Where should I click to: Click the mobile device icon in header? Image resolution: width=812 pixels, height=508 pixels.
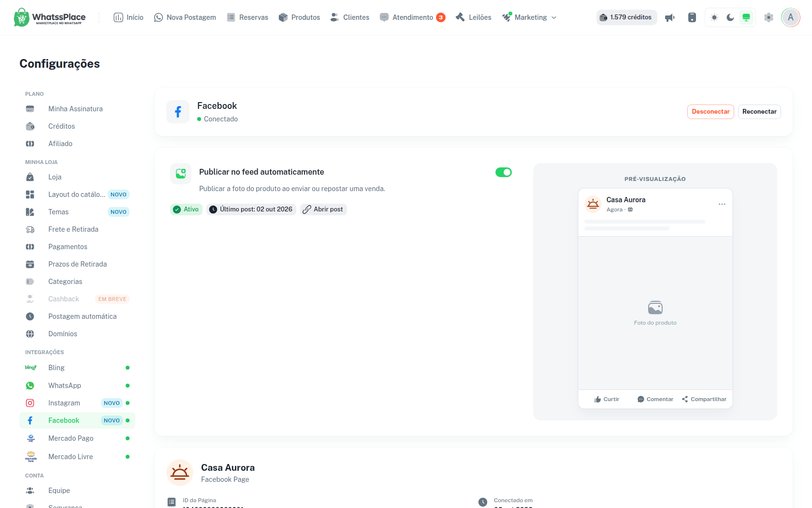coord(692,17)
